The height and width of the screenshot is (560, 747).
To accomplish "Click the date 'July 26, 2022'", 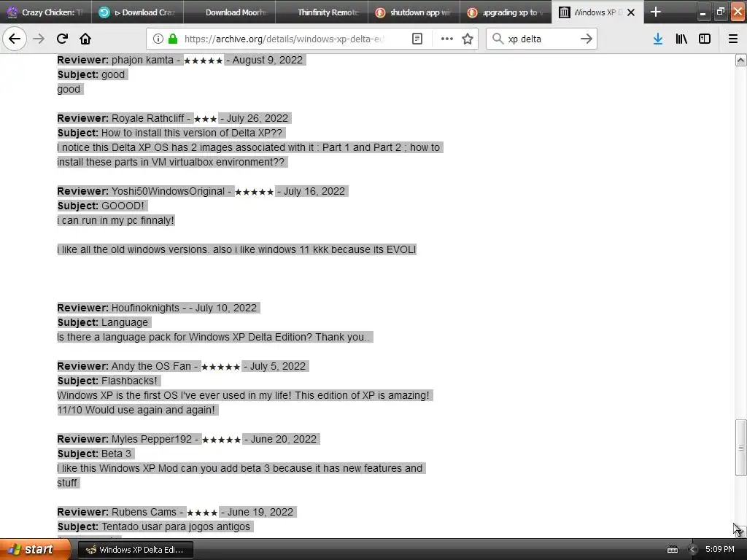I will (258, 118).
